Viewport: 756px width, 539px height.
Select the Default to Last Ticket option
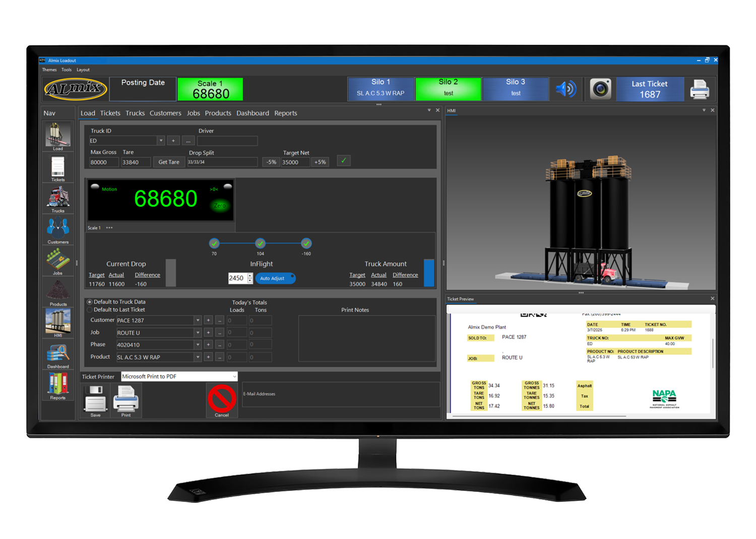(90, 309)
